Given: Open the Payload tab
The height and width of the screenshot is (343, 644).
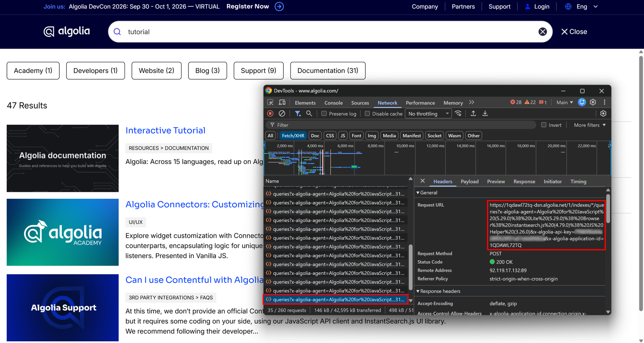Looking at the screenshot, I should click(x=470, y=181).
